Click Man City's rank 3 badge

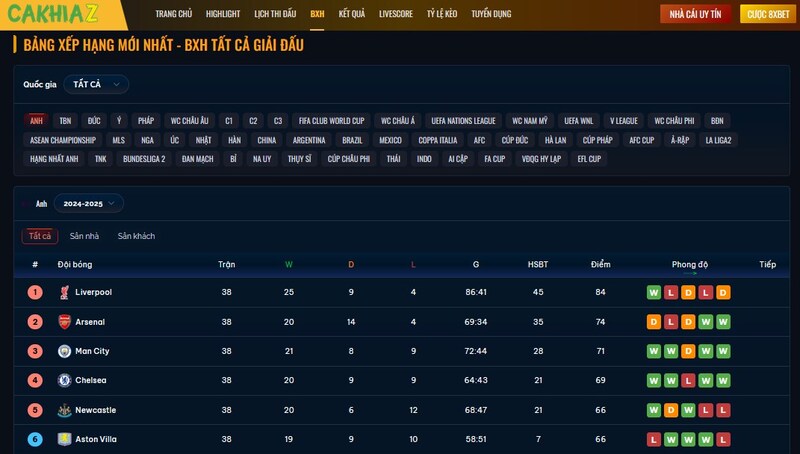click(35, 351)
